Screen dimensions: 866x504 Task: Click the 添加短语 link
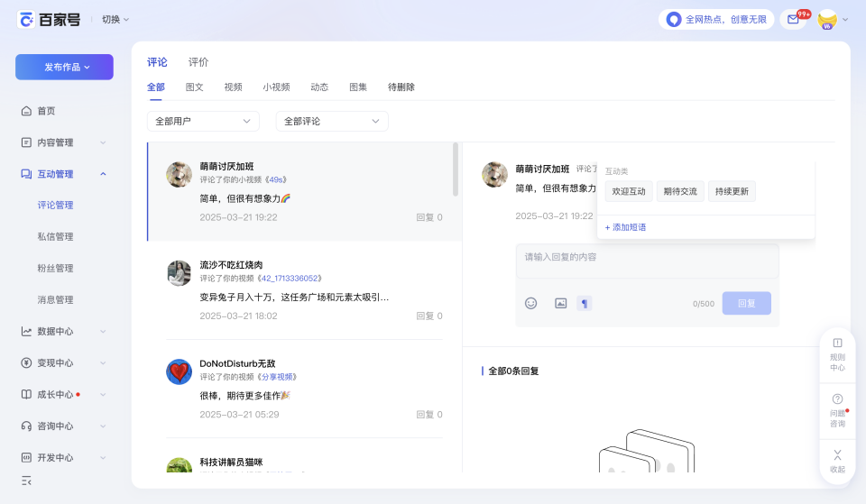coord(625,227)
